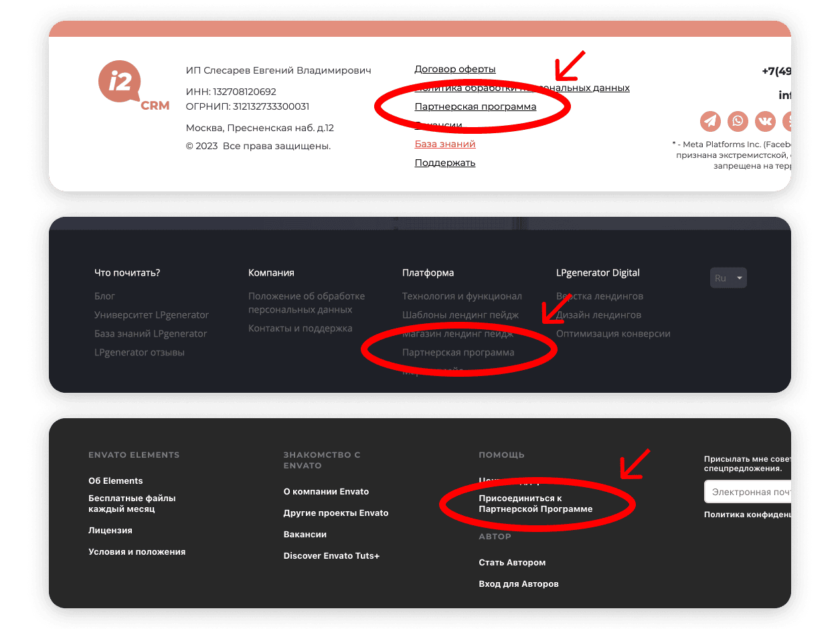Open Договор оферты link
This screenshot has width=840, height=629.
(455, 69)
